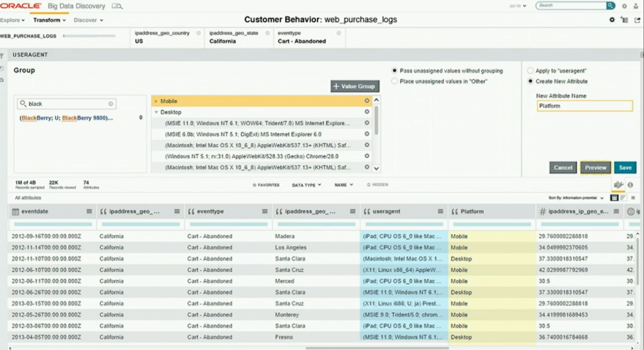Remove eventtype Cart - Abandoned filter

(x=339, y=33)
